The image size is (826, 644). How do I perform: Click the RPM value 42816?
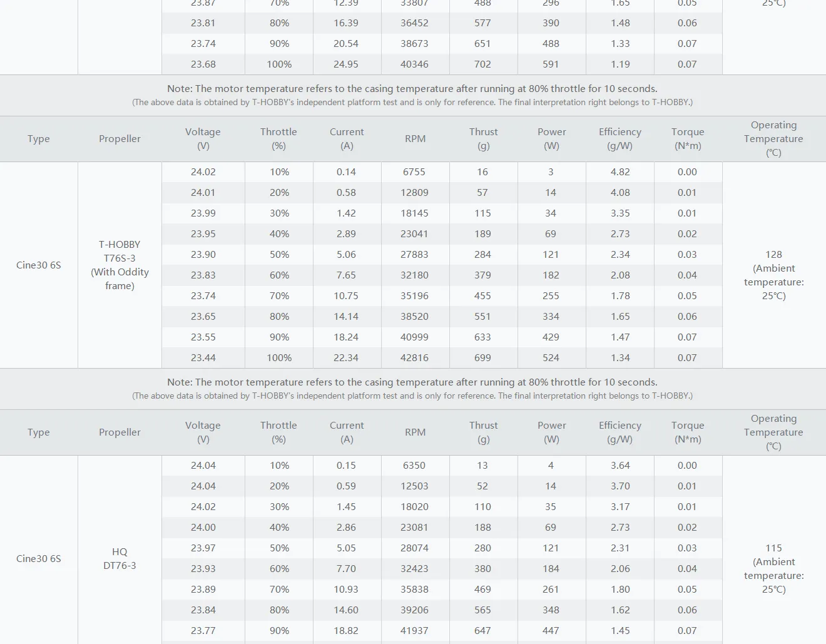414,358
